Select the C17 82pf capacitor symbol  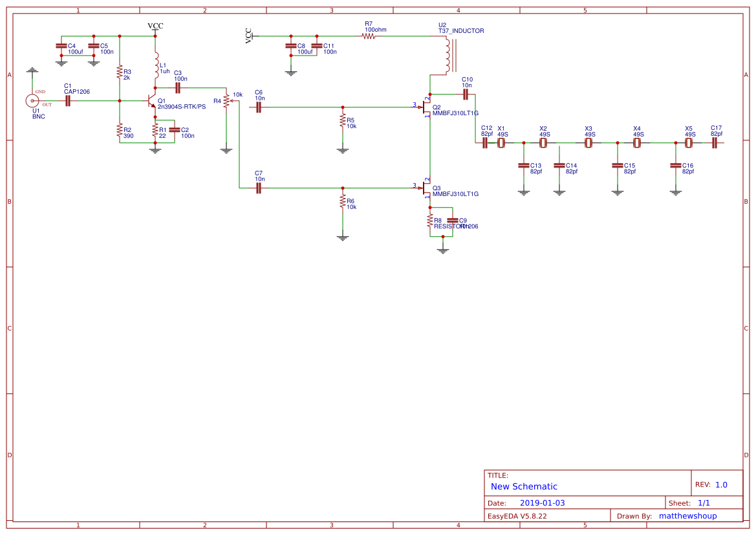point(715,143)
